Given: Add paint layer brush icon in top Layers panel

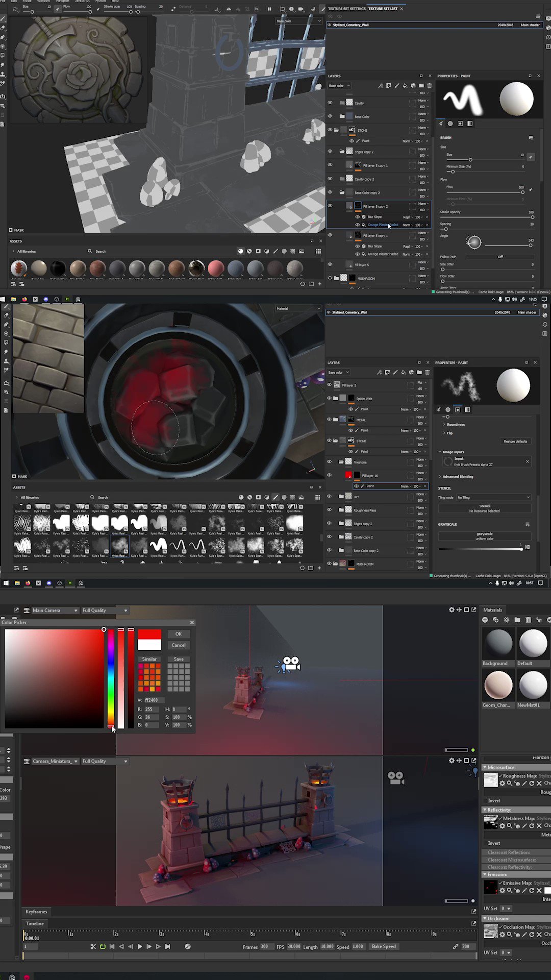Looking at the screenshot, I should click(397, 86).
